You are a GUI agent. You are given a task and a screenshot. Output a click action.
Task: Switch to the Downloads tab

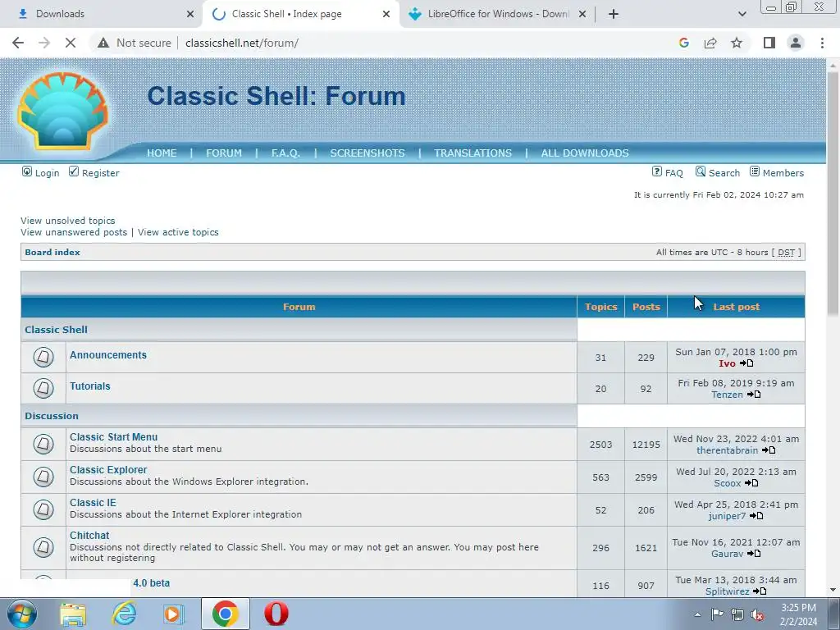(x=102, y=14)
